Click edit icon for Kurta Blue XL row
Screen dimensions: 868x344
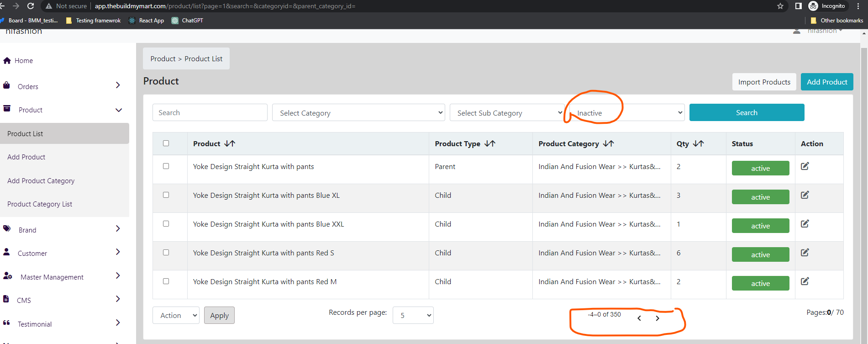[x=805, y=195]
